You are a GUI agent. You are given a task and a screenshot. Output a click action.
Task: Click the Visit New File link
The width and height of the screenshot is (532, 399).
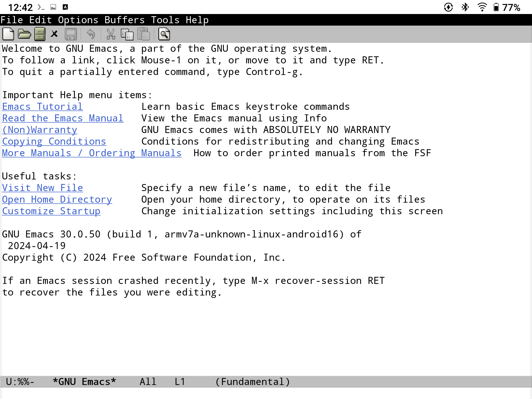click(43, 188)
